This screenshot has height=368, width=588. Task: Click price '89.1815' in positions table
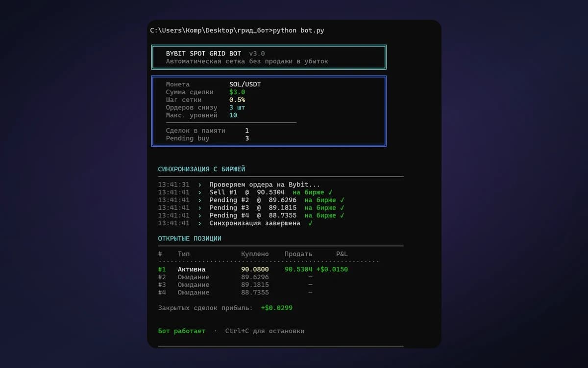pos(255,285)
